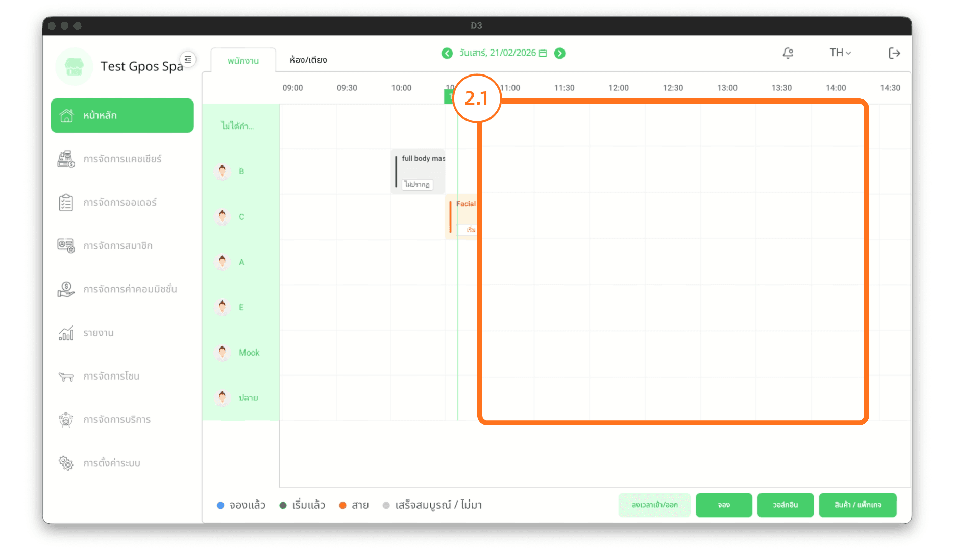980x551 pixels.
Task: Click the notification bell icon
Action: pos(788,53)
